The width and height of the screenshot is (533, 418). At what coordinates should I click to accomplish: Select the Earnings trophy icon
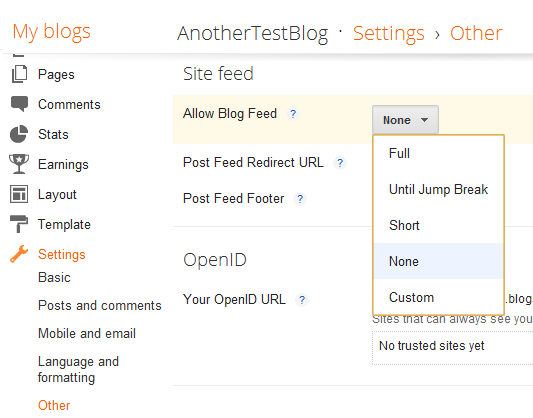click(19, 164)
